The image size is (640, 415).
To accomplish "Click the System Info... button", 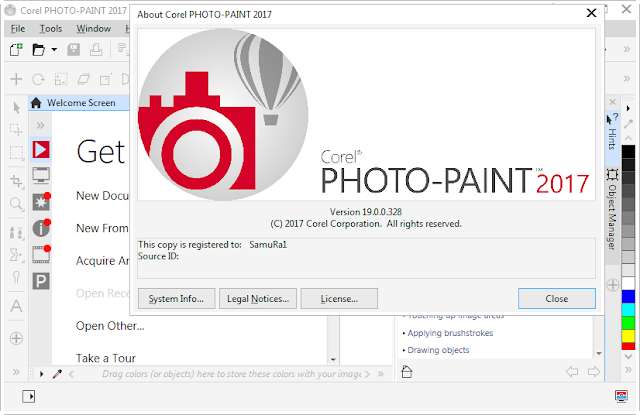I will pos(176,299).
